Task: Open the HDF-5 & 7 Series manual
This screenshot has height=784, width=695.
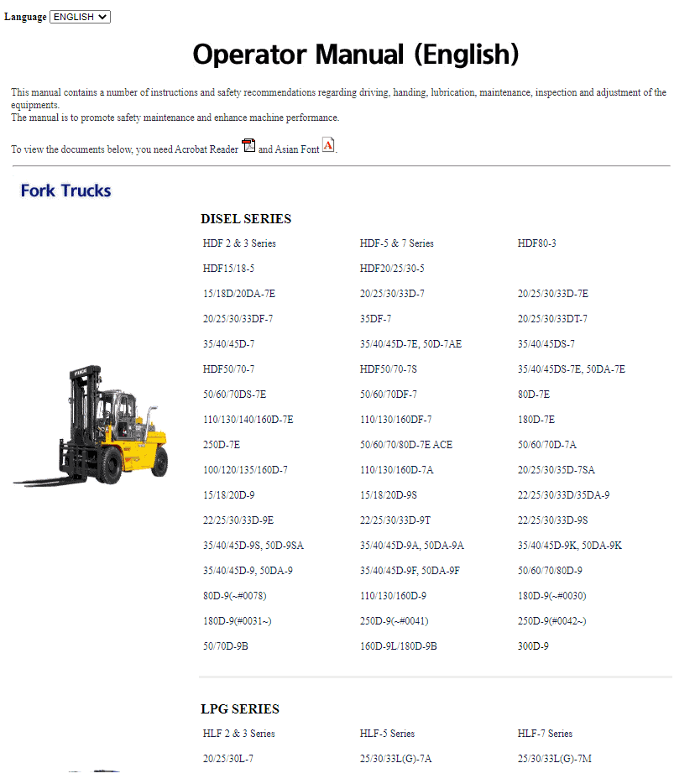Action: click(x=396, y=243)
